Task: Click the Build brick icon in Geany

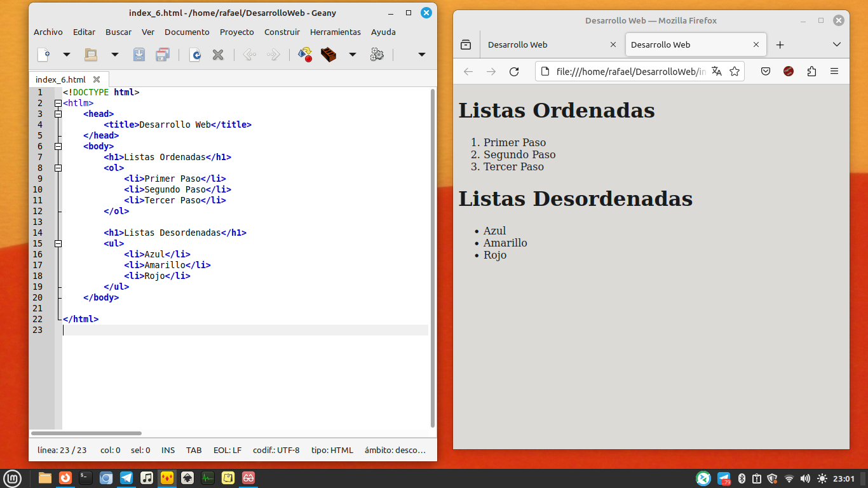Action: [329, 55]
